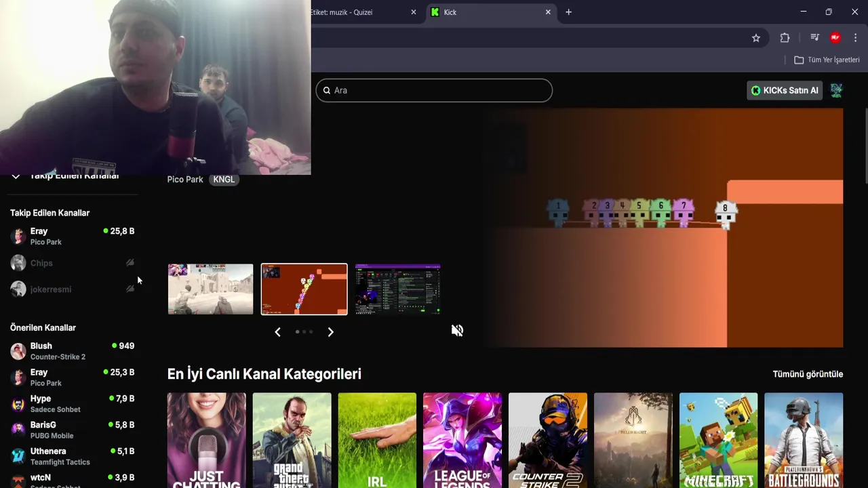The width and height of the screenshot is (868, 488).
Task: Open the user avatar menu on Kick
Action: coord(836,90)
